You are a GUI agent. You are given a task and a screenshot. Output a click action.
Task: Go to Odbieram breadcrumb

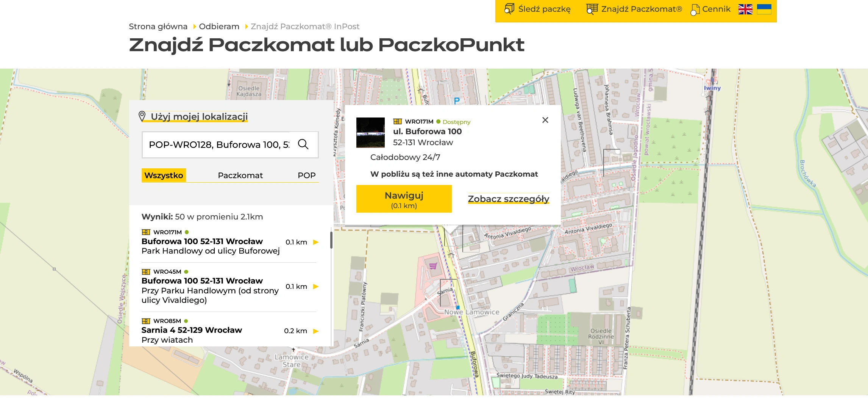coord(219,27)
